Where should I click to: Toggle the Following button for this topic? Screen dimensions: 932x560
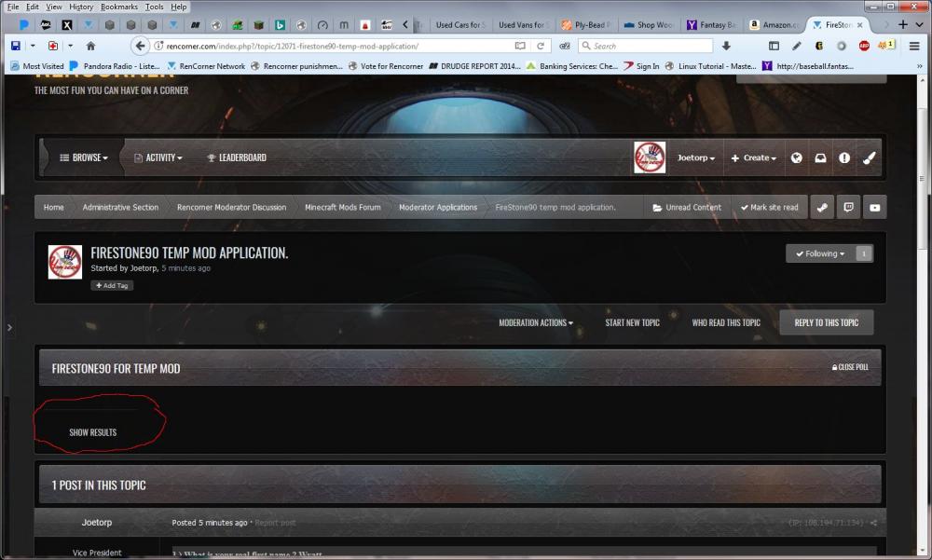click(x=819, y=253)
